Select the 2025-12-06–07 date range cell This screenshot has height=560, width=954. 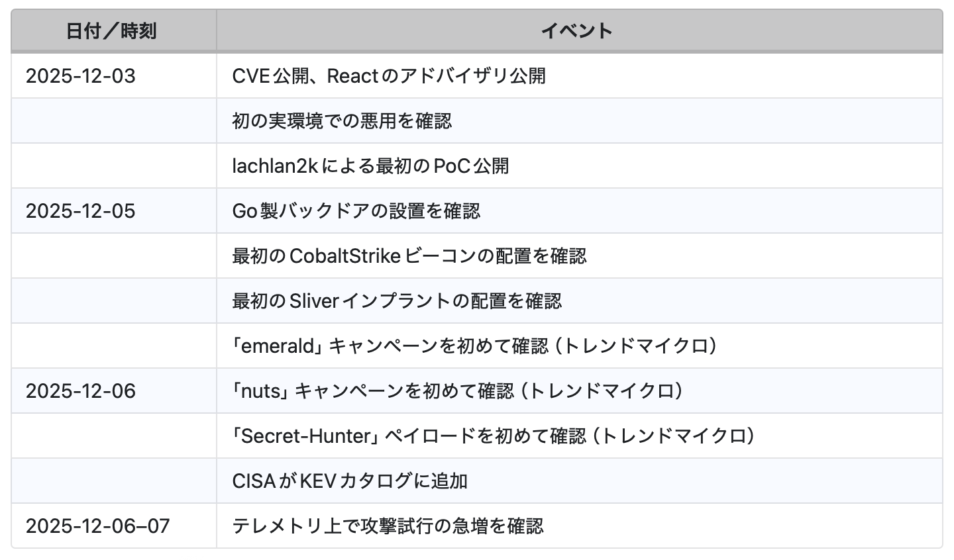[x=98, y=526]
